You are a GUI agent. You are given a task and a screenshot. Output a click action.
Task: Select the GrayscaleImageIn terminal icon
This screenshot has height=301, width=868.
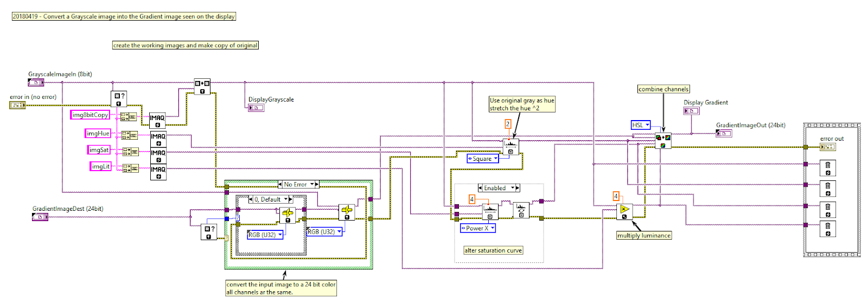pyautogui.click(x=36, y=83)
